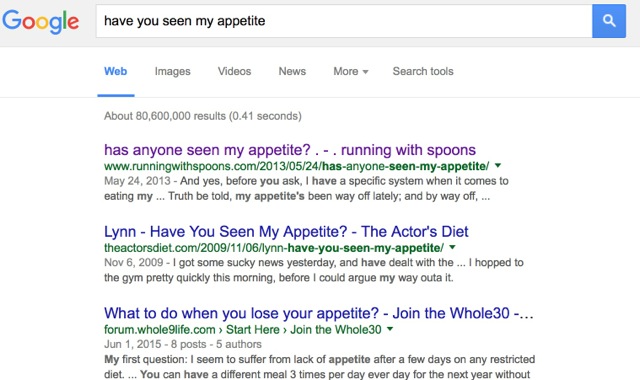Click the theactorsdiet.com green URL
The image size is (640, 380).
[274, 248]
